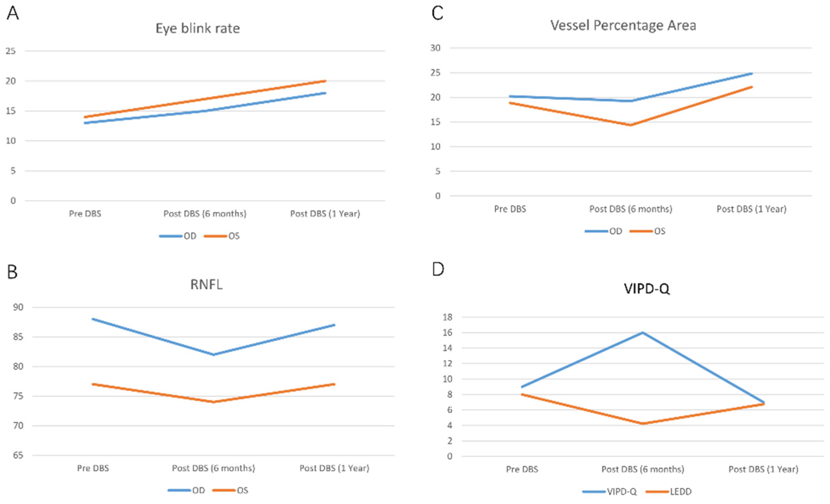Select the bold "VIPD-Q" chart title
This screenshot has width=830, height=504.
(x=647, y=289)
